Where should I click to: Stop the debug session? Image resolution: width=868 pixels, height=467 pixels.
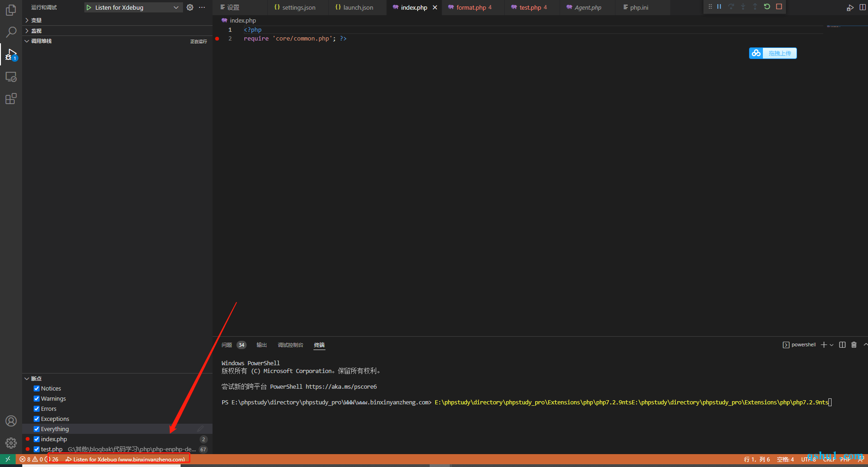(x=779, y=6)
